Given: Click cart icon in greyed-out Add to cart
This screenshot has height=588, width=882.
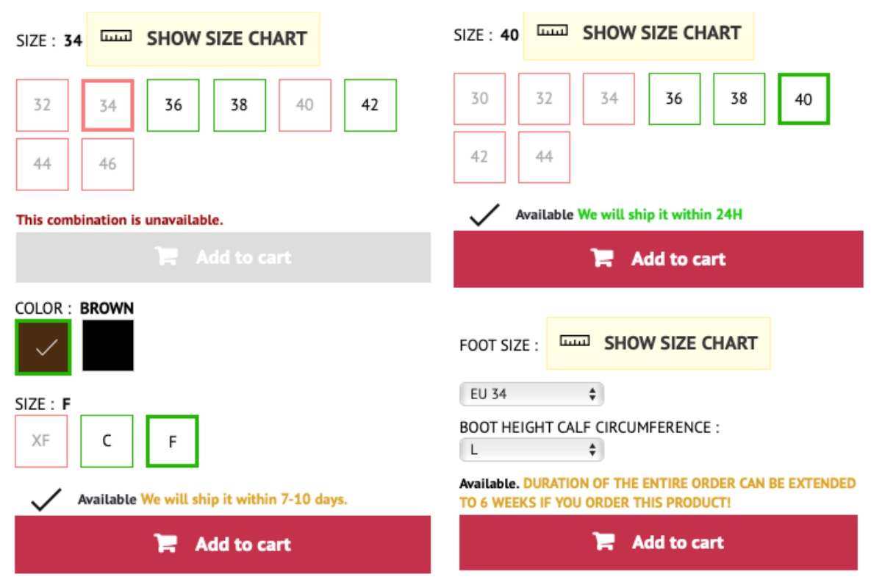Looking at the screenshot, I should [166, 257].
